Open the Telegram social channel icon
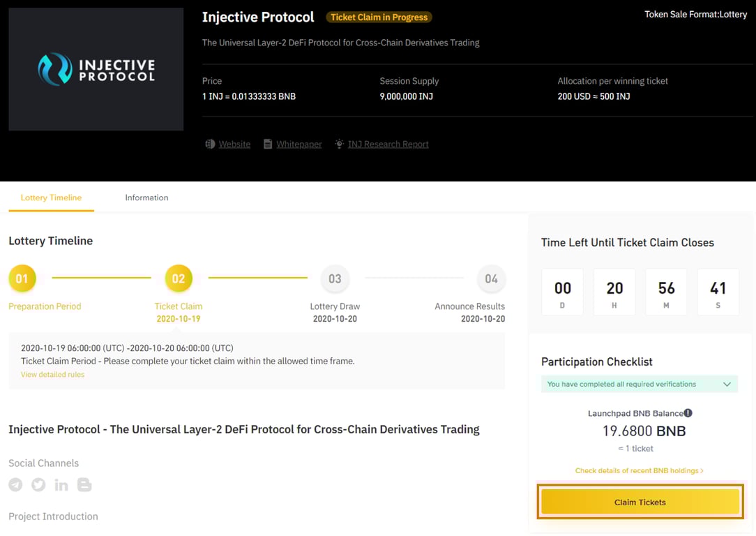This screenshot has height=536, width=756. [15, 485]
